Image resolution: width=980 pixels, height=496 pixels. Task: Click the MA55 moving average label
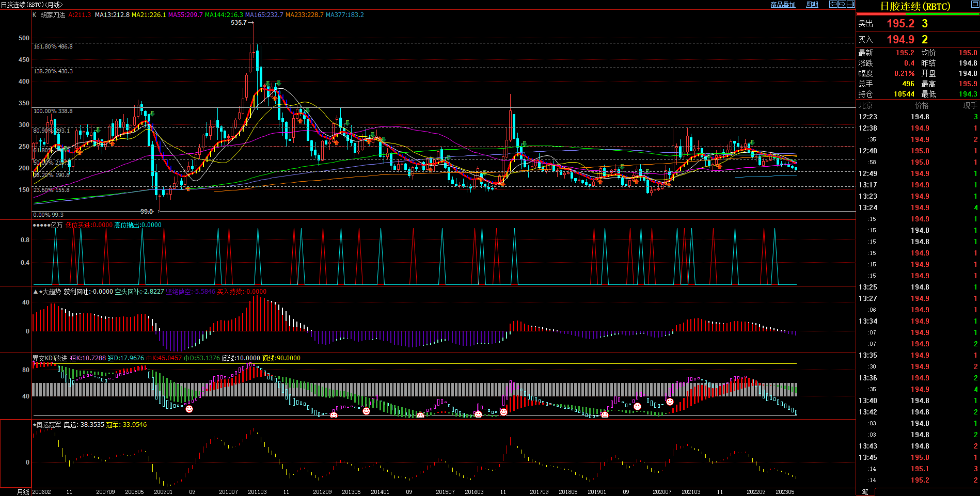(x=185, y=15)
